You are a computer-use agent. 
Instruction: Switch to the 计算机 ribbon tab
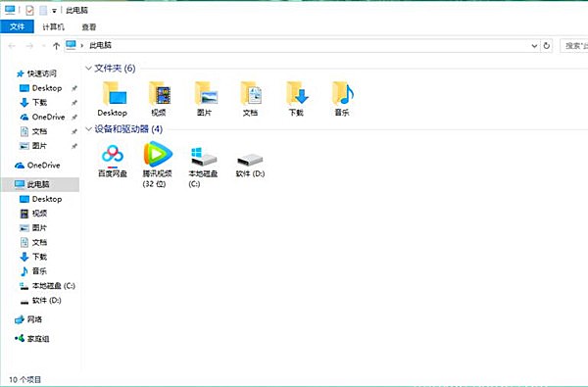pyautogui.click(x=53, y=26)
